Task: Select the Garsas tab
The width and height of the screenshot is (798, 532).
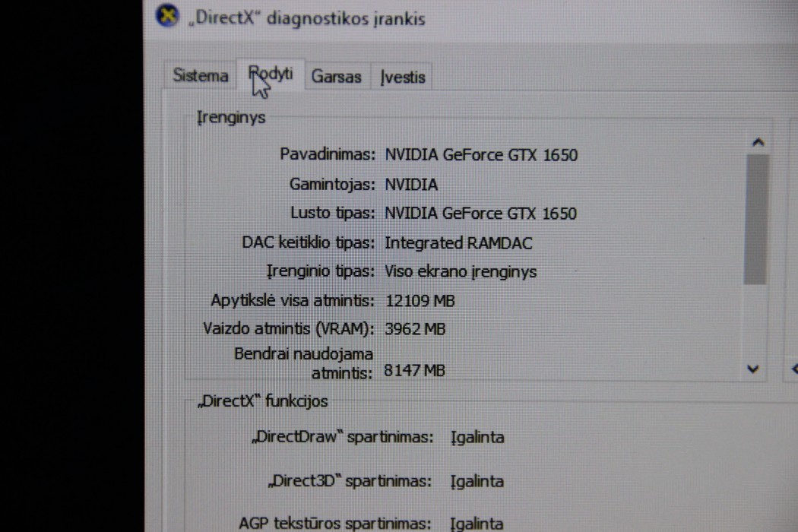Action: 337,77
